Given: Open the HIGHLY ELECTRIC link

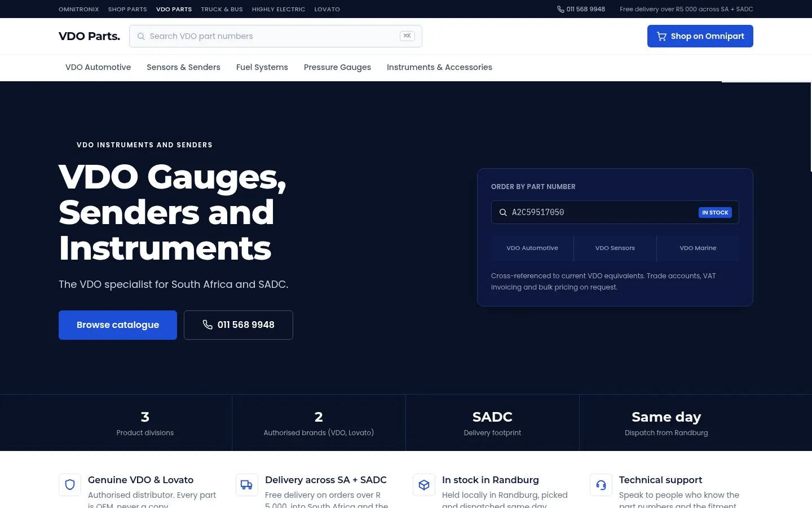Looking at the screenshot, I should 279,9.
